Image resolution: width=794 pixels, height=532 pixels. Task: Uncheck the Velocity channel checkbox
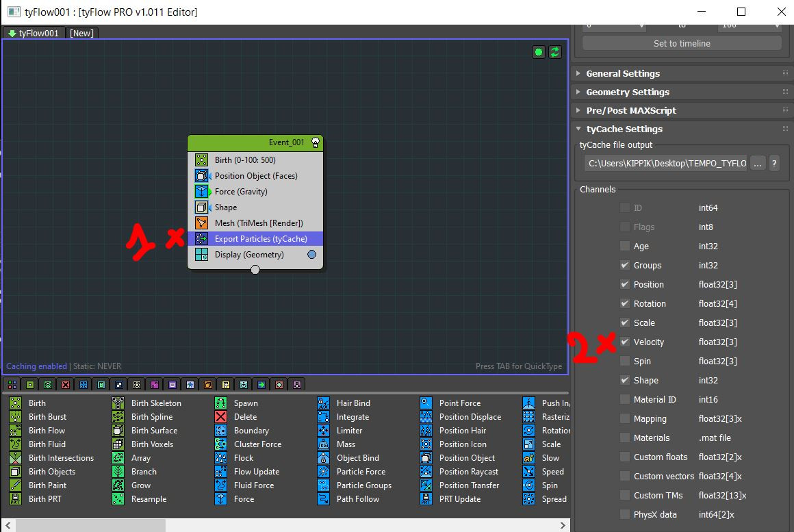[x=625, y=342]
